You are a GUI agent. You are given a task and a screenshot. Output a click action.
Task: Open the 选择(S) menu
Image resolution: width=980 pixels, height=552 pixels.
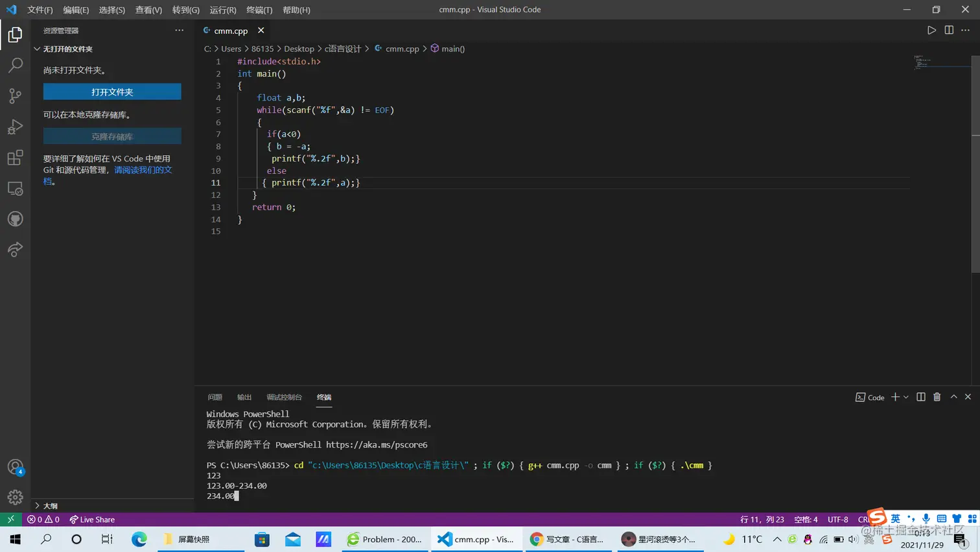[112, 10]
